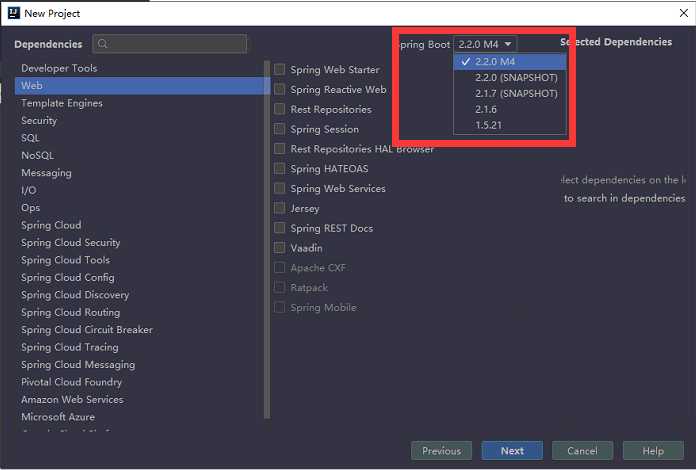Select Amazon Web Services category
Screen dimensions: 696x470
tap(139, 399)
